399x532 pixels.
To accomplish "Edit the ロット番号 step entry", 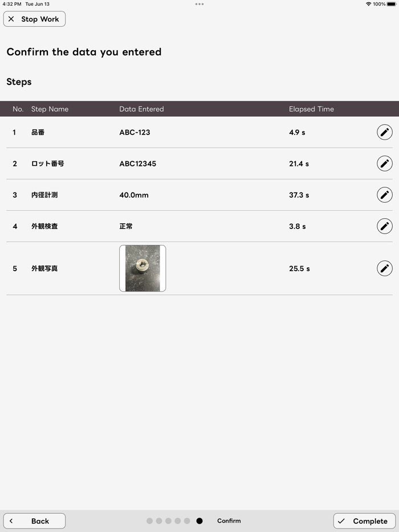I will 385,163.
